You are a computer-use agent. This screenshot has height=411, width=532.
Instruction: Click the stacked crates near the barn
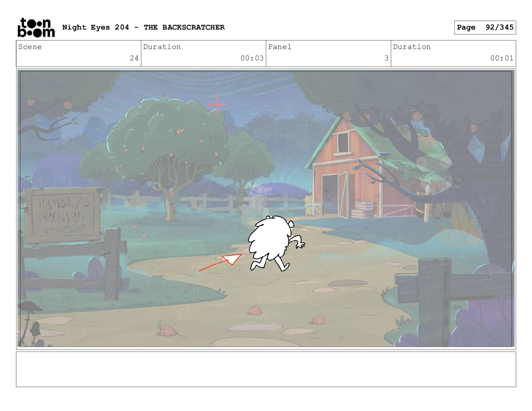tap(361, 210)
